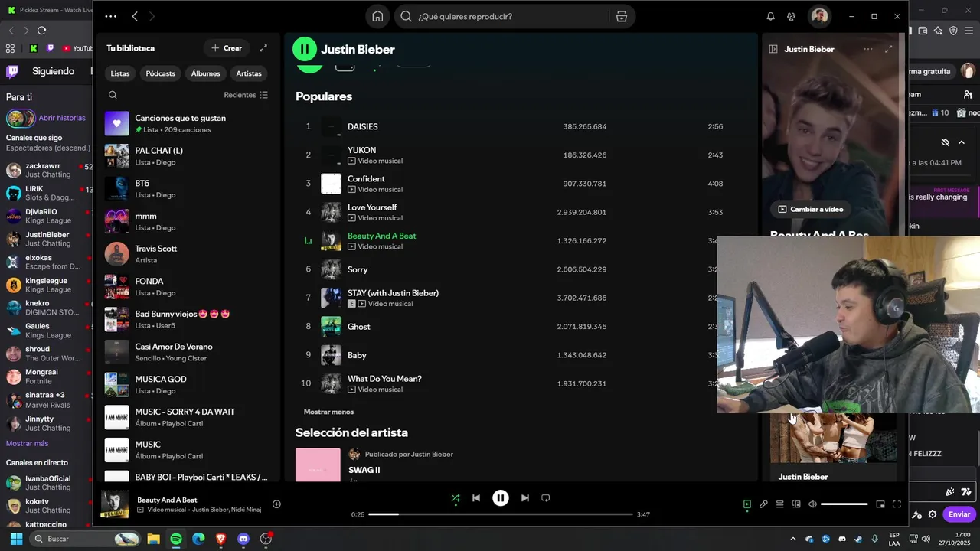Open zackrawrr channel in Twitch sidebar

[47, 170]
